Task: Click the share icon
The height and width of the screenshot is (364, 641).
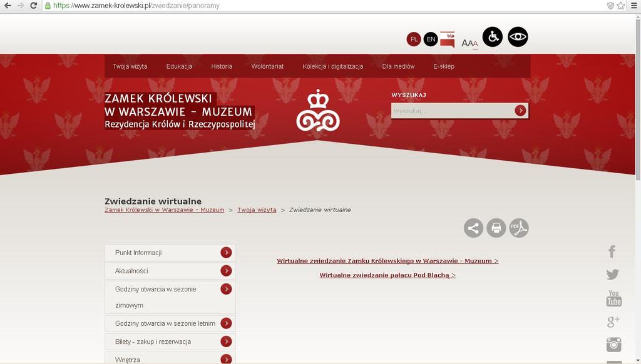Action: click(x=473, y=228)
